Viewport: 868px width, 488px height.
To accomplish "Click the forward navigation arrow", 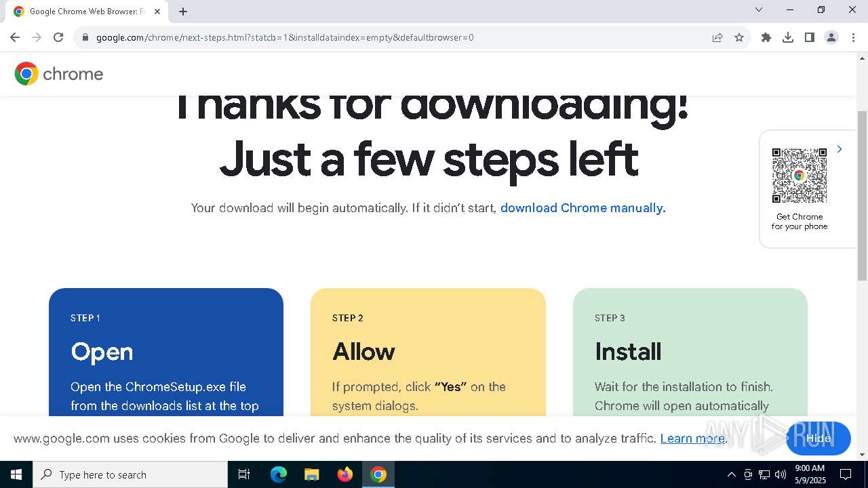I will point(37,37).
